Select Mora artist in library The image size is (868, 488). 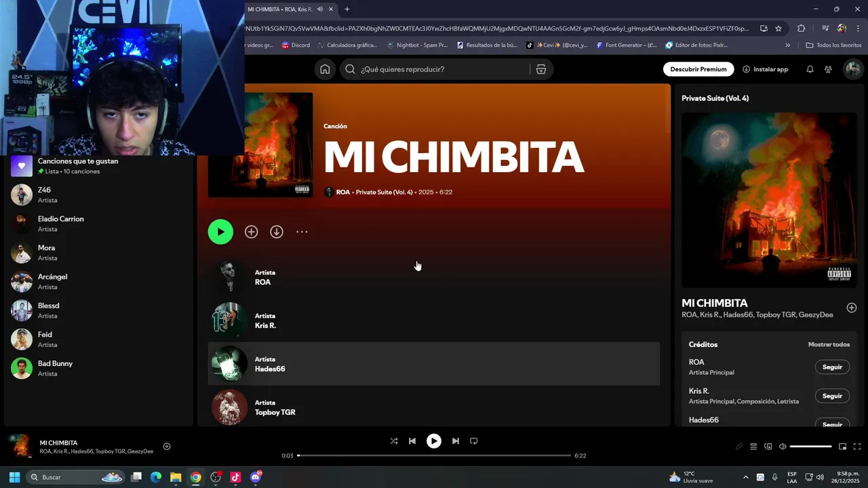click(x=98, y=253)
